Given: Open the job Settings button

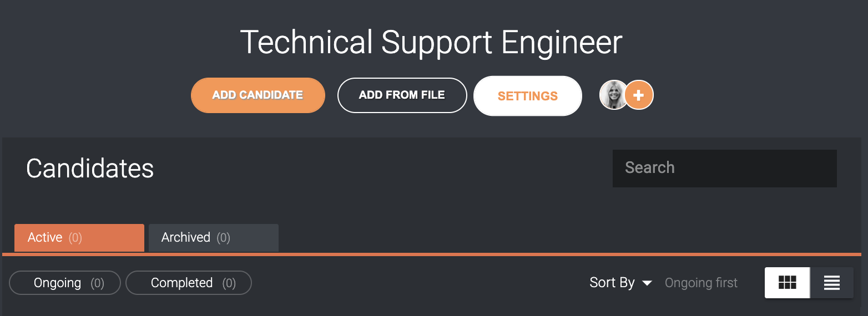Looking at the screenshot, I should (x=528, y=96).
